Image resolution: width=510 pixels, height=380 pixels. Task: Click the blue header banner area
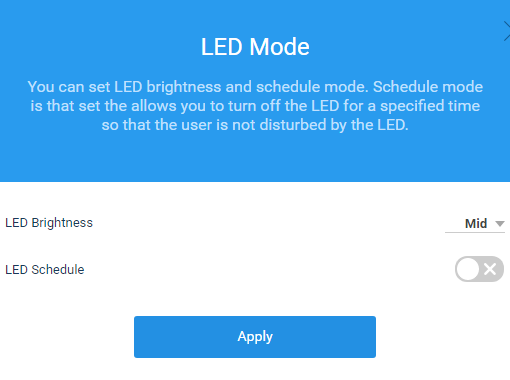(x=255, y=91)
